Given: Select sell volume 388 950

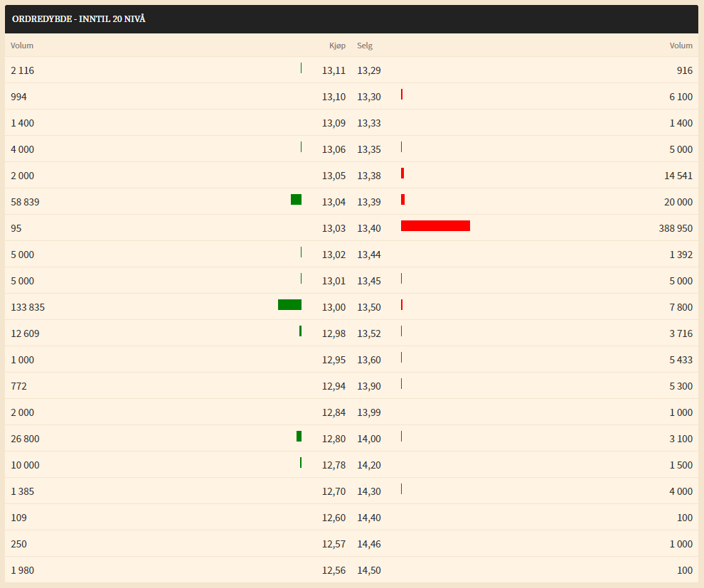Looking at the screenshot, I should point(676,228).
